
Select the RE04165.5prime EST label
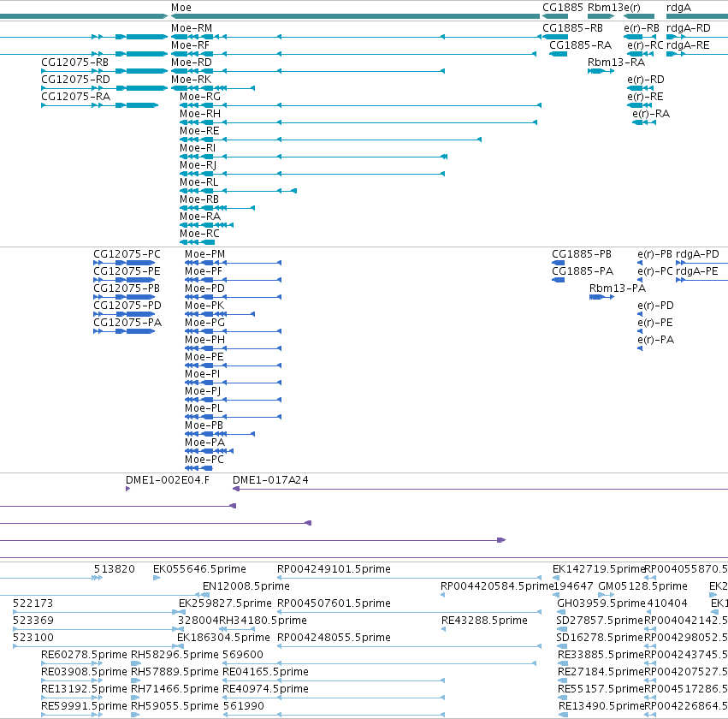tap(265, 672)
